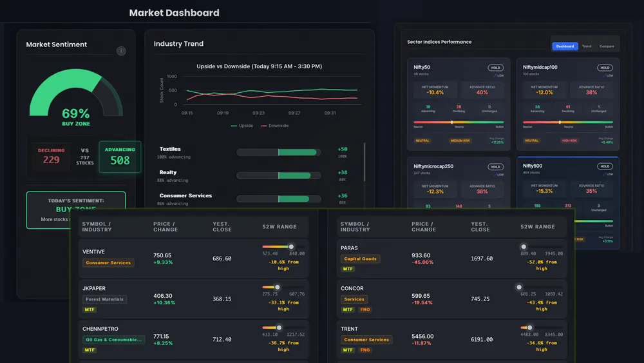The width and height of the screenshot is (644, 363).
Task: Click the Consumer Services trend bar
Action: point(278,199)
